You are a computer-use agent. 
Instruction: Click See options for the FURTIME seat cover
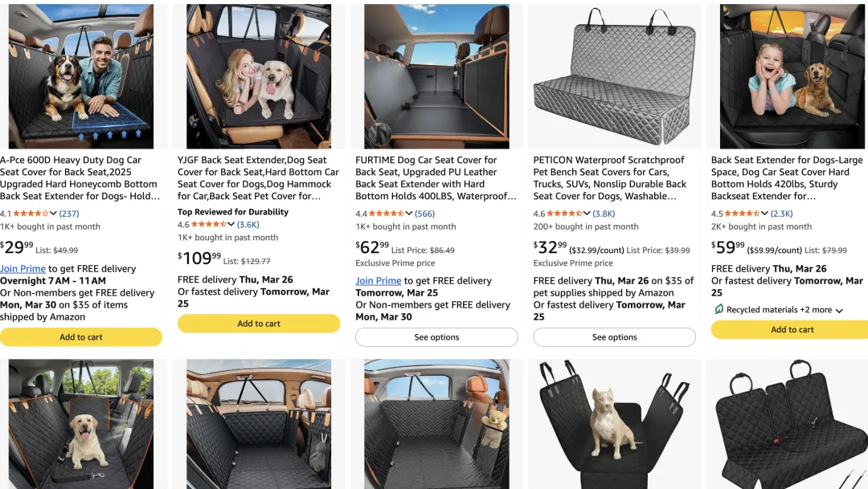point(436,337)
